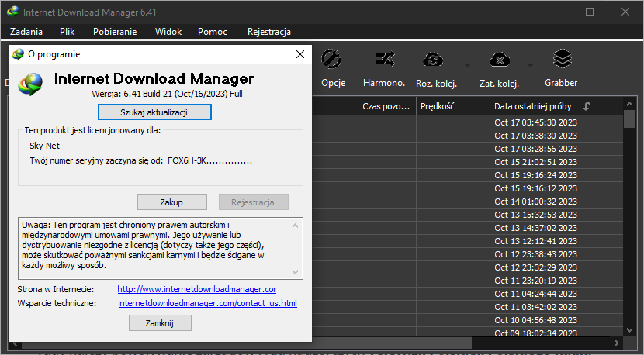Click the list scroll-up arrow
The height and width of the screenshot is (355, 644).
629,104
